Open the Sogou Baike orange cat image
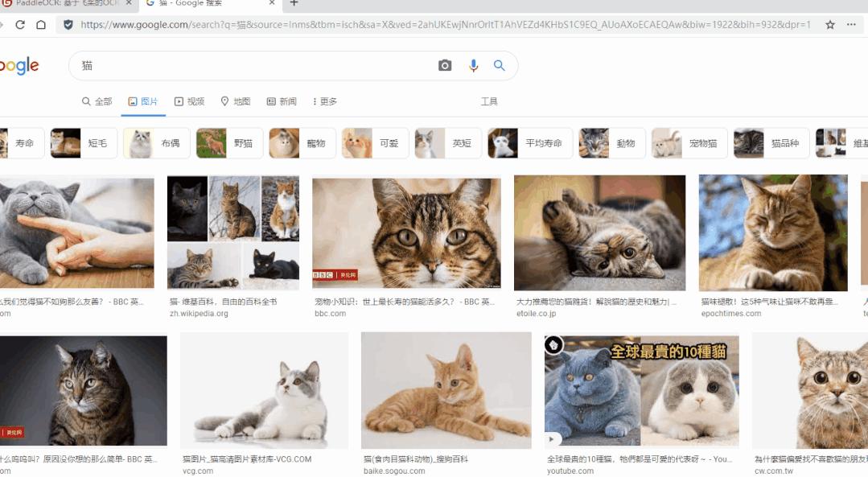Image resolution: width=868 pixels, height=477 pixels. click(446, 390)
